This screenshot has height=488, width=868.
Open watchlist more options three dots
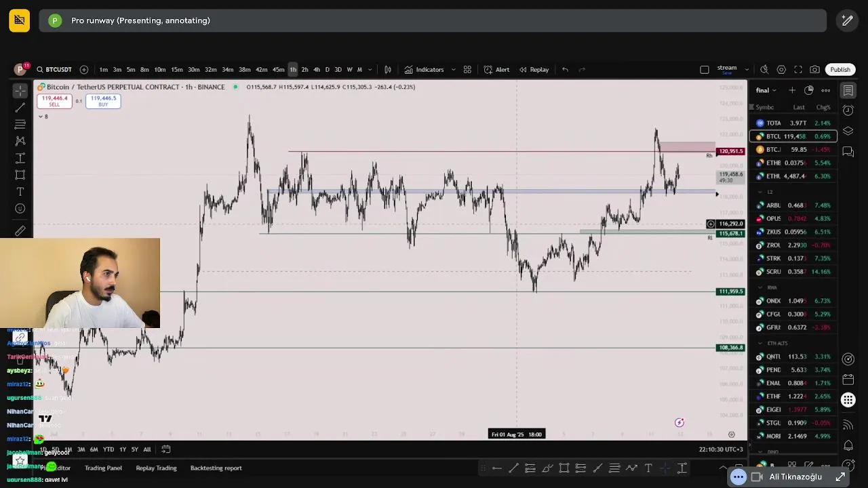pos(826,90)
